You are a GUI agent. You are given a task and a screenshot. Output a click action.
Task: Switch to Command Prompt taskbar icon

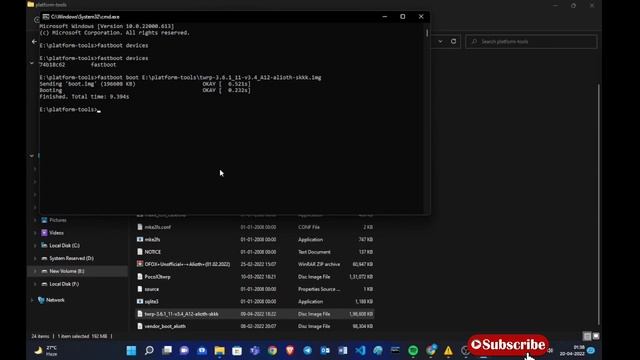coord(395,350)
